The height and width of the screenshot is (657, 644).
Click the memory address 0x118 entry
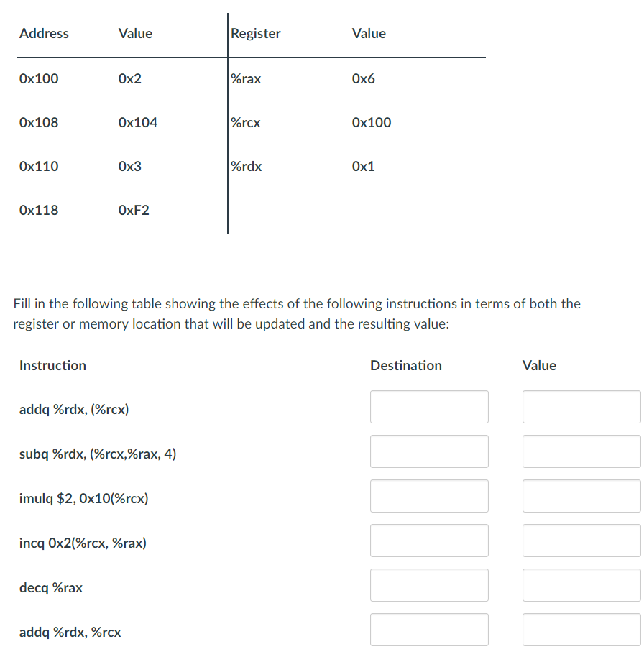point(40,210)
